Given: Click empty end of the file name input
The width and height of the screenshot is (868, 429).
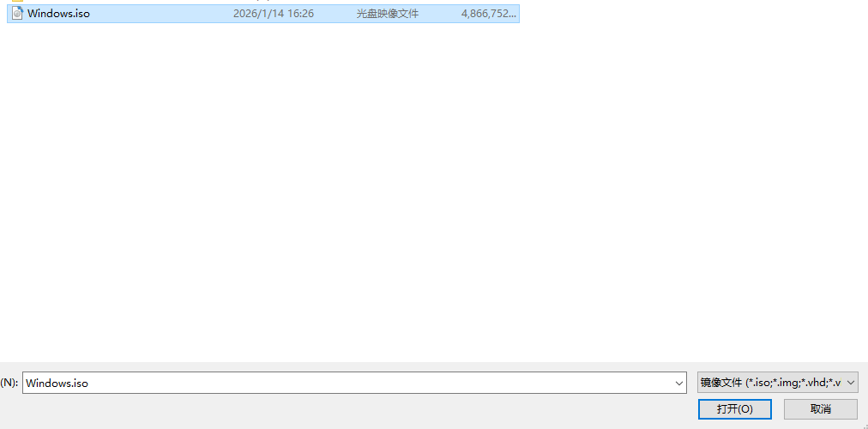Looking at the screenshot, I should (x=515, y=384).
